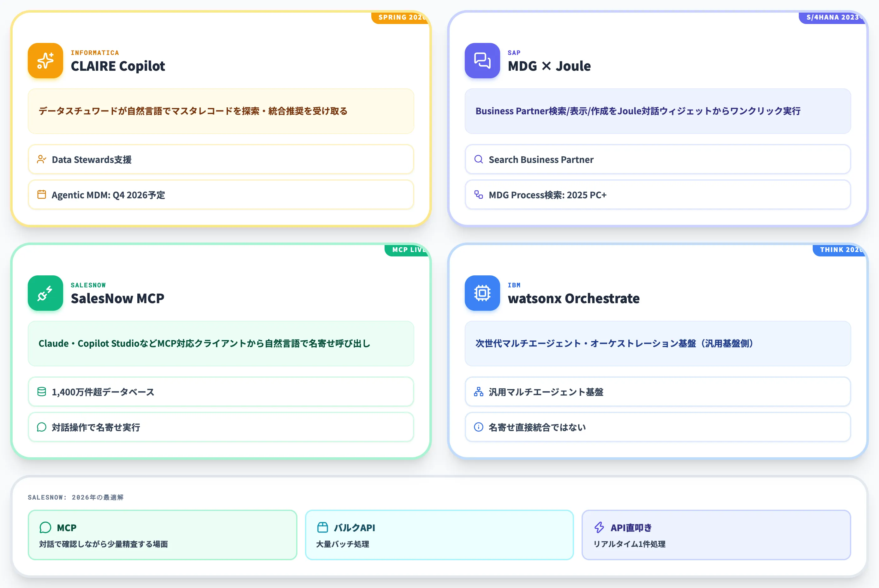Click the info icon beside 名寄せ直接統合ではない

point(478,427)
